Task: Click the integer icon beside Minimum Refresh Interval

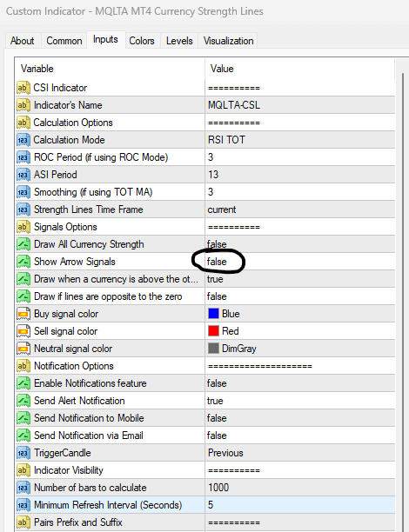Action: [x=23, y=505]
